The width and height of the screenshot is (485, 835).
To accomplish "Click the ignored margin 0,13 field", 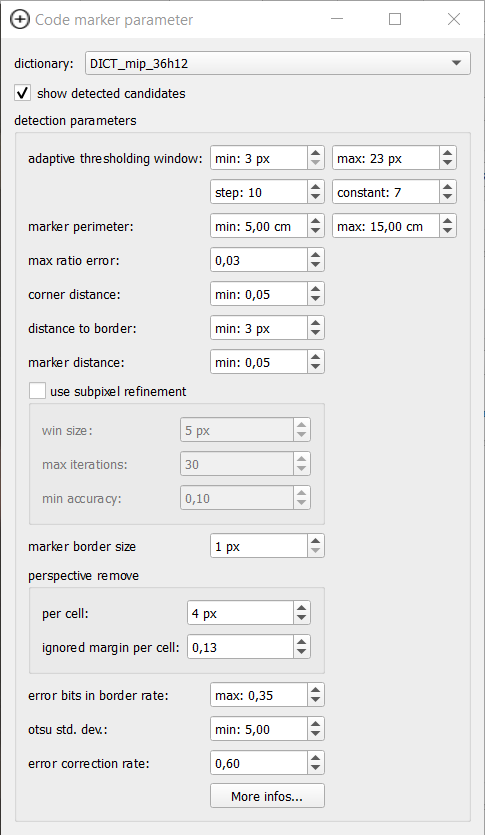I will [x=241, y=648].
